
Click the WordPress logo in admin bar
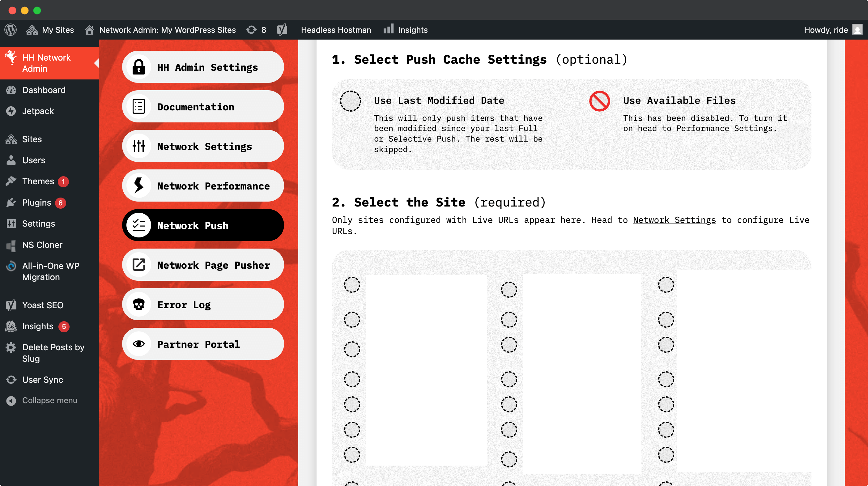click(11, 30)
